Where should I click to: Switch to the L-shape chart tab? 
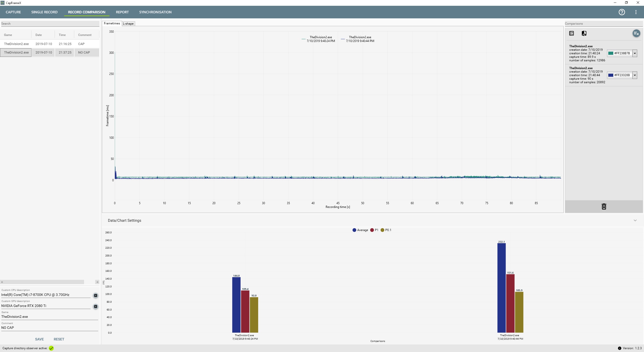point(128,24)
